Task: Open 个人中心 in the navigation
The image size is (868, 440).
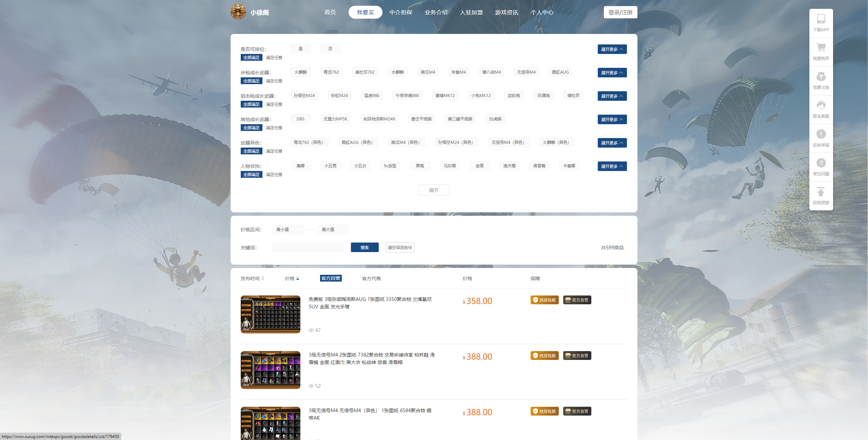Action: point(542,12)
